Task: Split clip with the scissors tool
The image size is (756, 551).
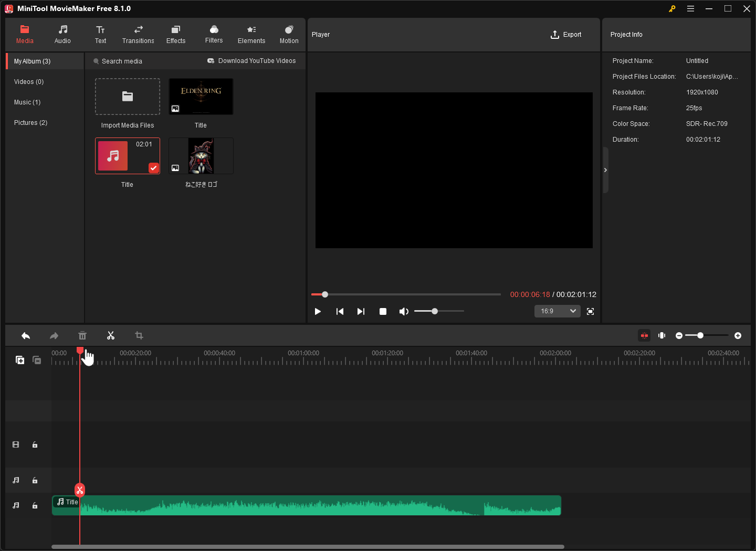Action: 111,336
